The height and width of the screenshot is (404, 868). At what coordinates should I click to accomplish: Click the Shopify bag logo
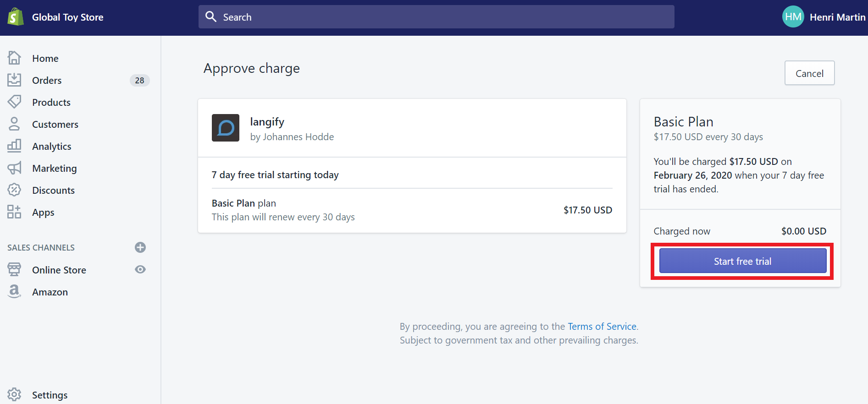(x=15, y=17)
